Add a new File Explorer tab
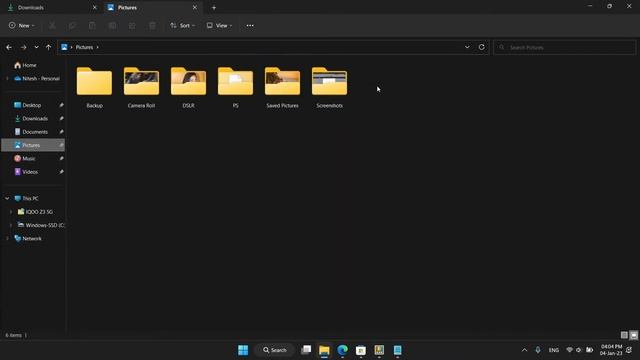640x360 pixels. 214,7
